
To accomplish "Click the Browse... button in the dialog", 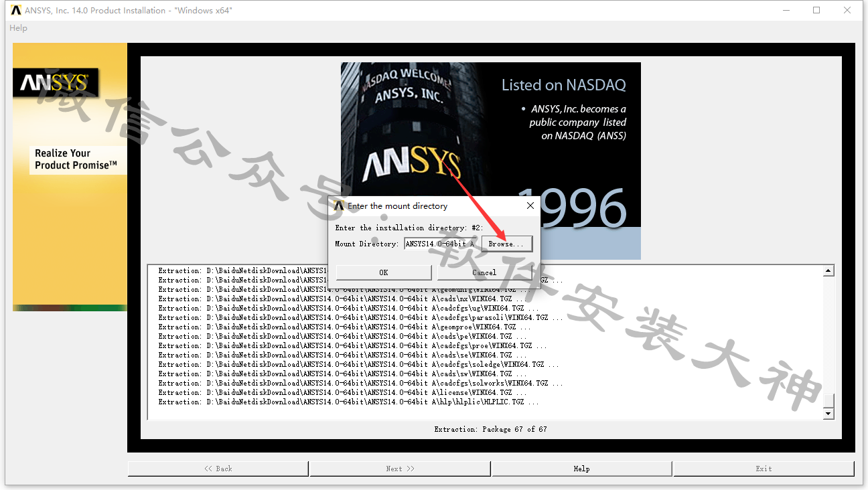I will (506, 244).
